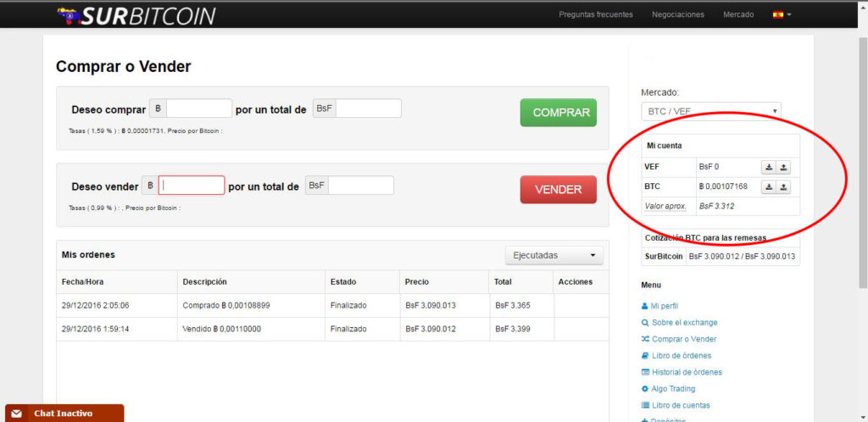Screen dimensions: 868x422
Task: Click the green COMPRAR button
Action: coord(559,113)
